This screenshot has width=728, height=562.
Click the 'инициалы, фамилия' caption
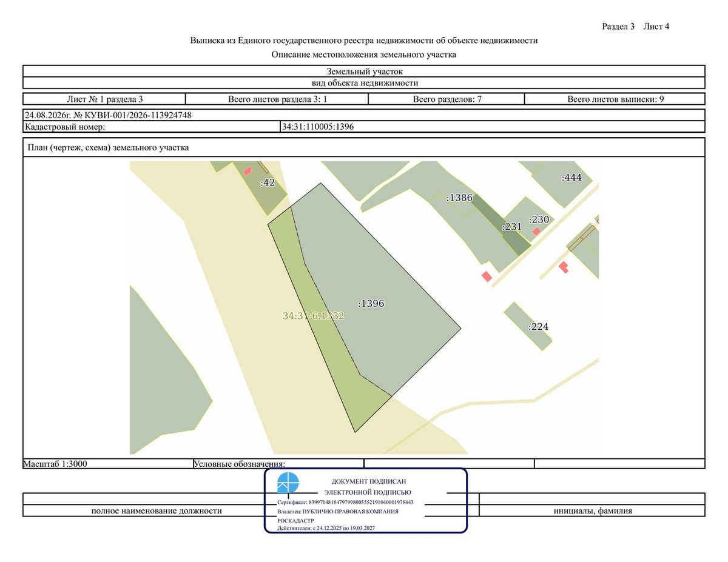[593, 511]
